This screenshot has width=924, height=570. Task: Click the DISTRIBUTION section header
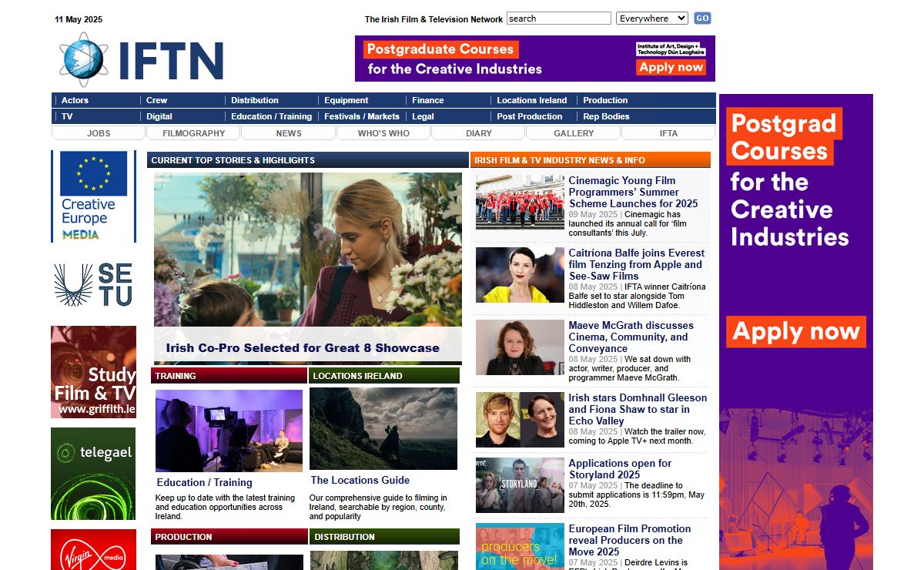coord(384,537)
